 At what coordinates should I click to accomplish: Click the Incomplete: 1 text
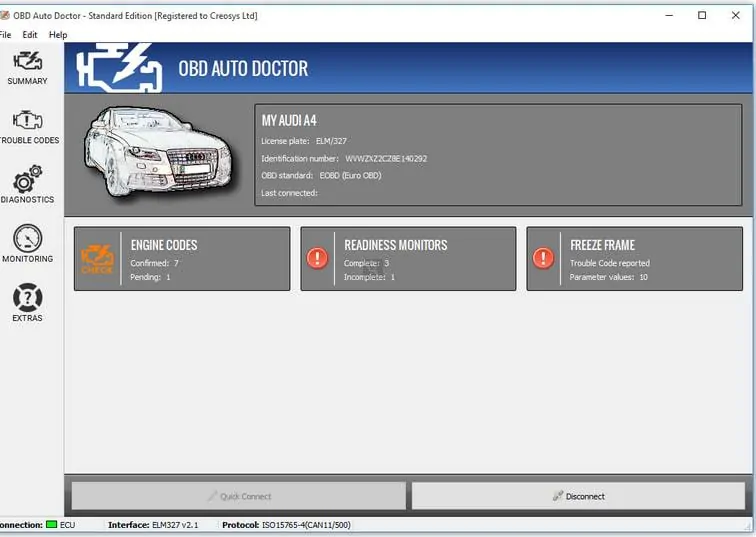tap(369, 277)
